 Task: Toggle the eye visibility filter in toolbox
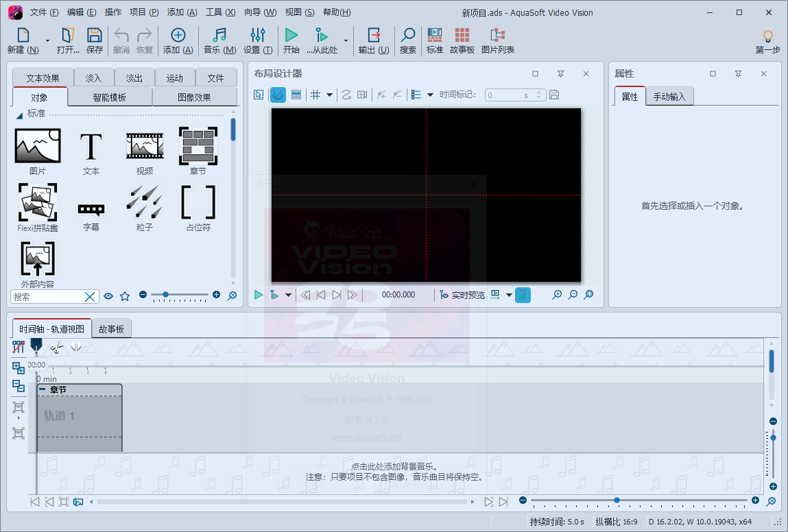(108, 296)
